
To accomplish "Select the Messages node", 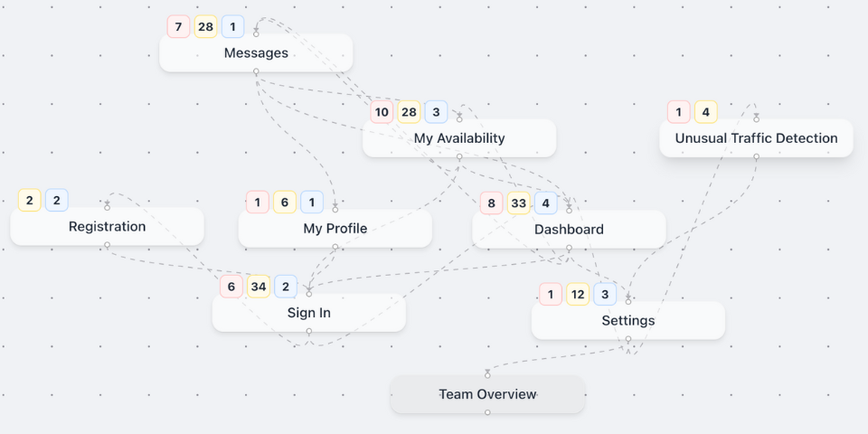I will 256,53.
